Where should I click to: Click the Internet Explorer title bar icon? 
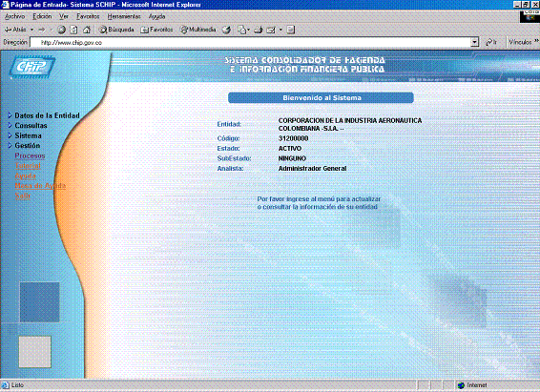[5, 5]
